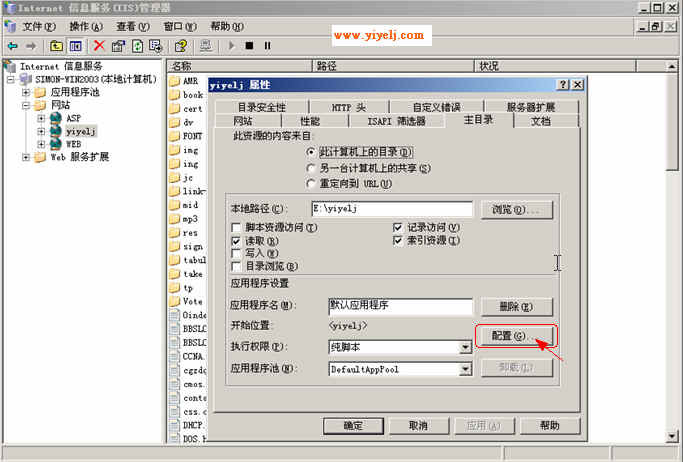Enable 脚本资源访问 checkbox

pyautogui.click(x=236, y=227)
